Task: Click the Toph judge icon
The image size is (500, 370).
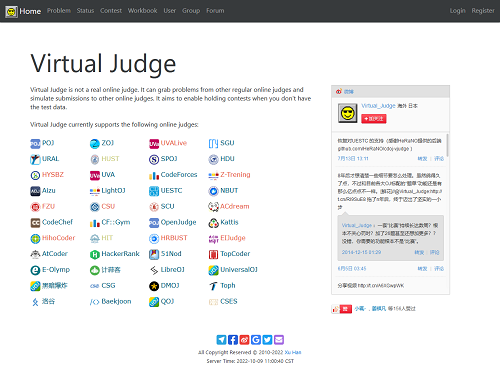Action: coord(213,286)
